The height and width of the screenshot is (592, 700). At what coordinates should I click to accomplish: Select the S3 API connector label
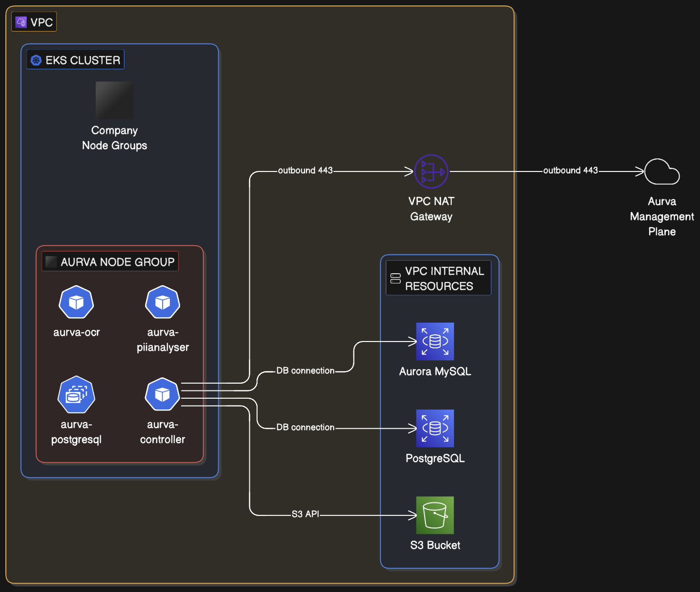(305, 514)
